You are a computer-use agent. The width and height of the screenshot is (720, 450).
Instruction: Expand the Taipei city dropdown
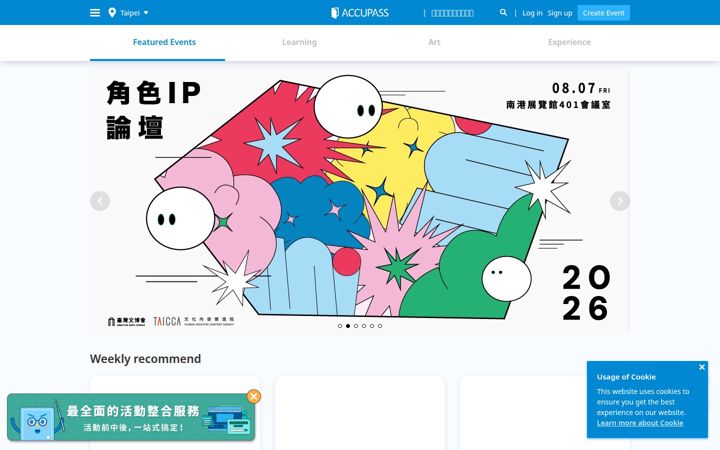[x=134, y=13]
